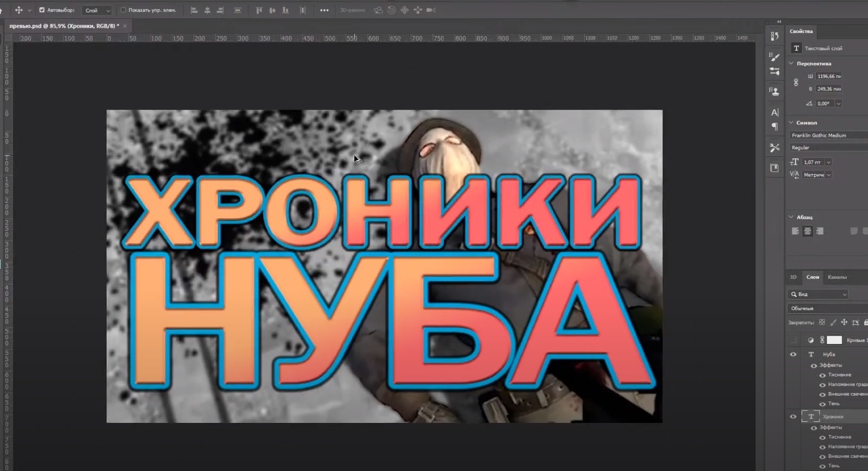Image resolution: width=868 pixels, height=471 pixels.
Task: Click the height В field 249,36
Action: [829, 89]
